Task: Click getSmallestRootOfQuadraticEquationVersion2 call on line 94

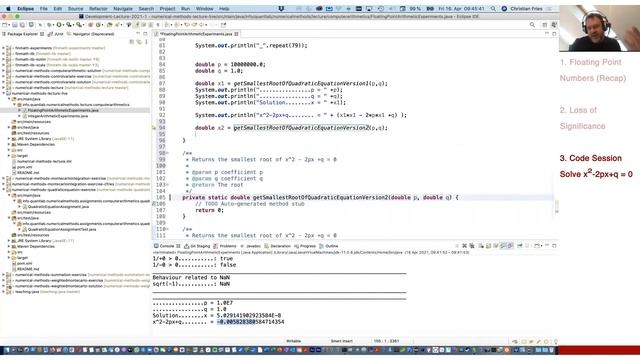Action: pyautogui.click(x=301, y=128)
